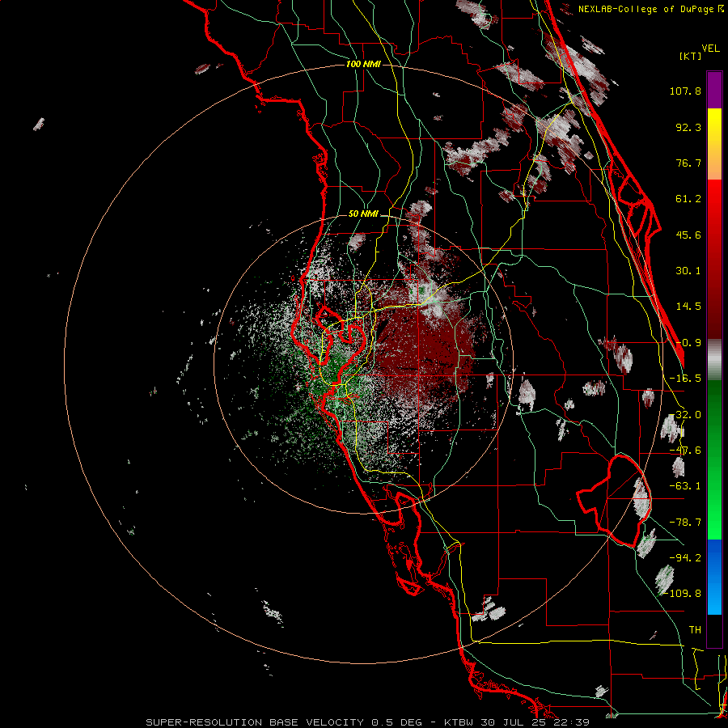Viewport: 728px width, 728px height.
Task: Click the gray near-zero color bar segment
Action: [714, 360]
